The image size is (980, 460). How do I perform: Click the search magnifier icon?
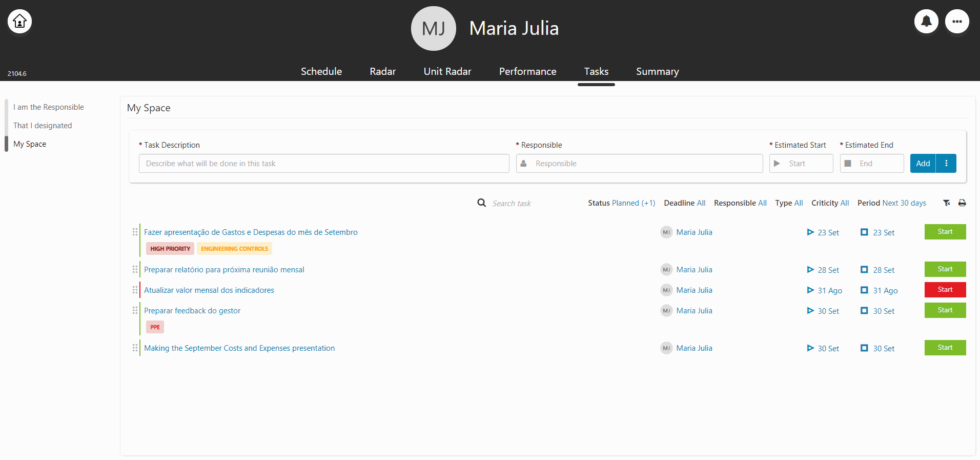tap(482, 203)
